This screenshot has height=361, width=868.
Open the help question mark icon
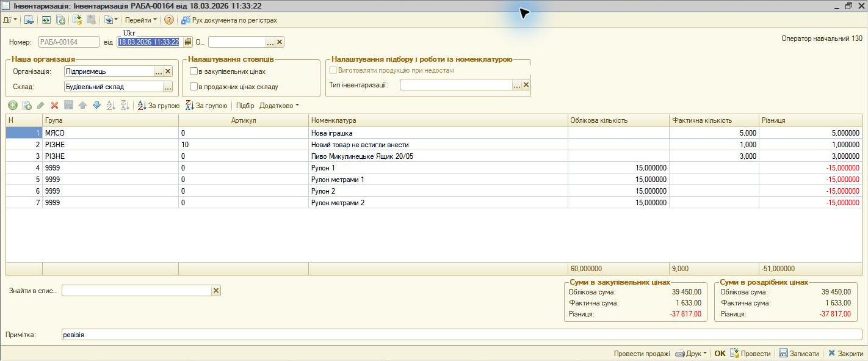click(169, 20)
